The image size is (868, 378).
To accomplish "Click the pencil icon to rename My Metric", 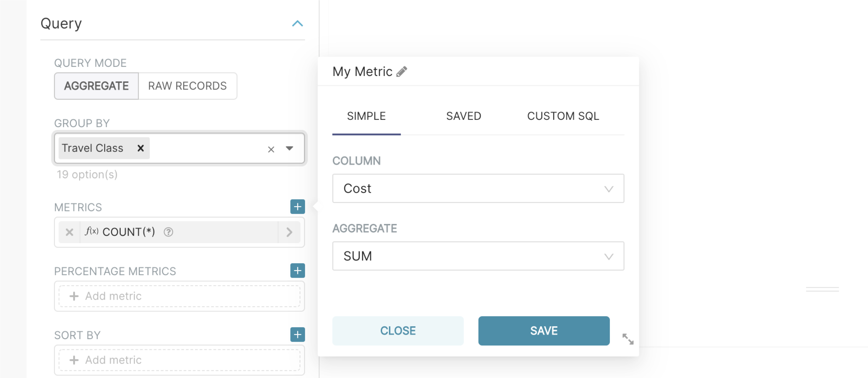I will coord(402,72).
